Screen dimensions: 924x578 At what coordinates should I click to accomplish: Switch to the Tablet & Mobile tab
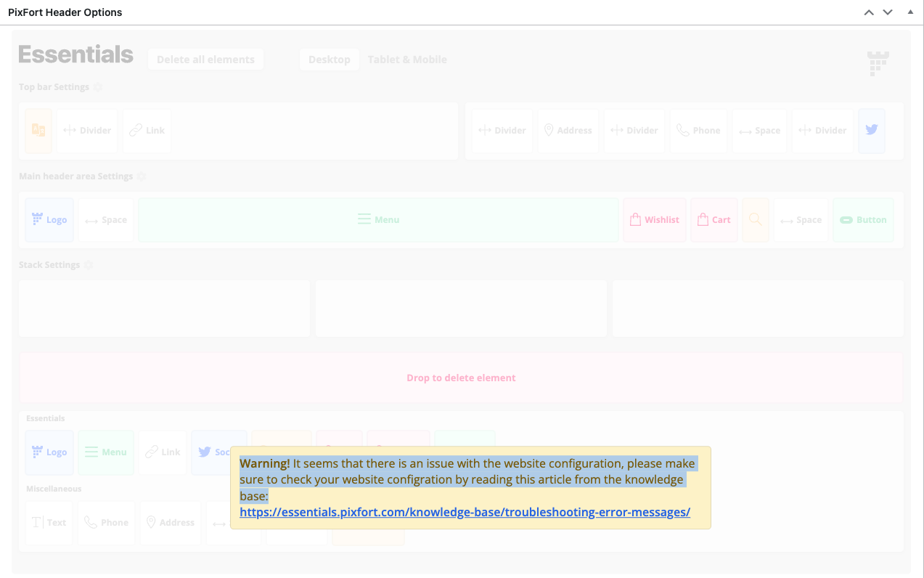[407, 60]
